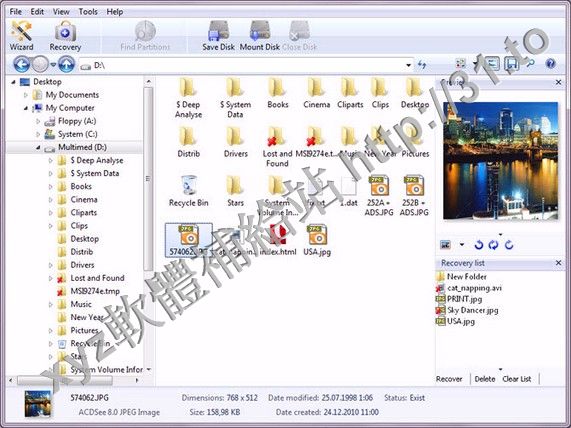Image resolution: width=571 pixels, height=428 pixels.
Task: Expand the Books folder in the tree
Action: [51, 186]
